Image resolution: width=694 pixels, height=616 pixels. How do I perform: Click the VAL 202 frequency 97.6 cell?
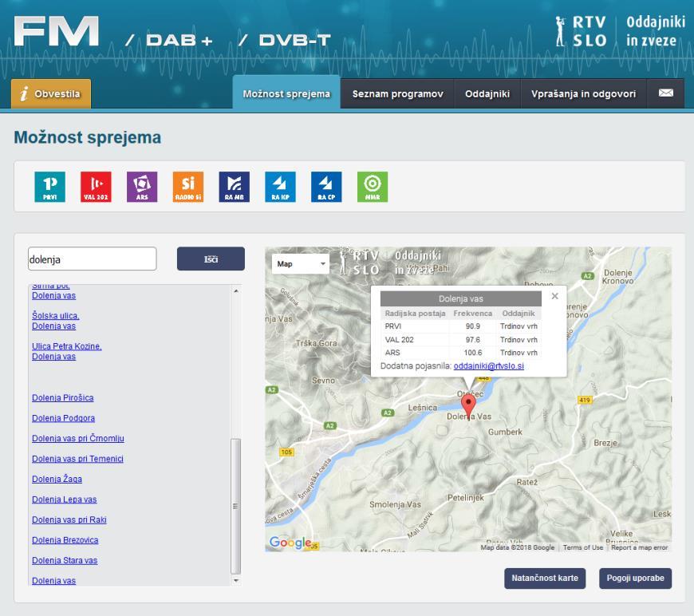[x=473, y=340]
